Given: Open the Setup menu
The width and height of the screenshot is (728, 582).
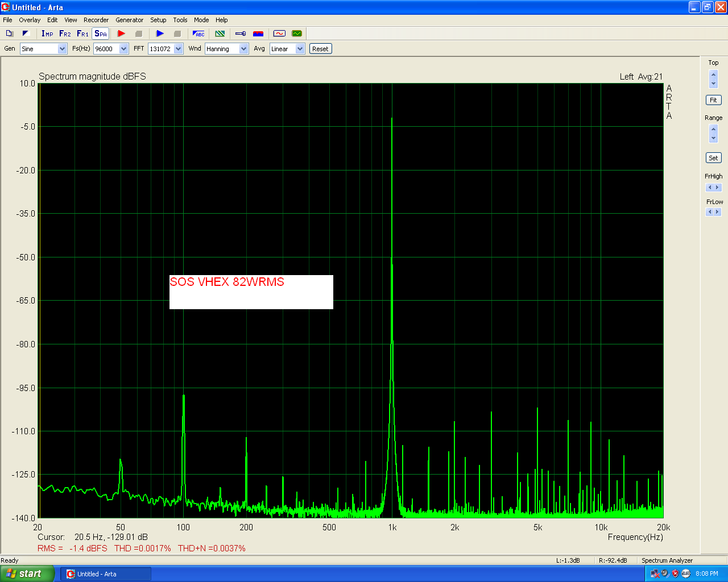Looking at the screenshot, I should pos(158,20).
